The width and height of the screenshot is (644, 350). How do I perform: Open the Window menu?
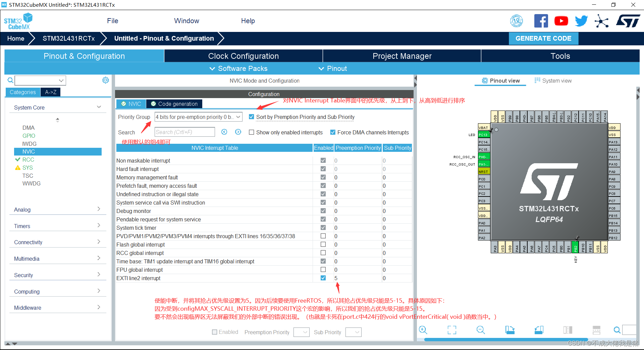point(186,21)
